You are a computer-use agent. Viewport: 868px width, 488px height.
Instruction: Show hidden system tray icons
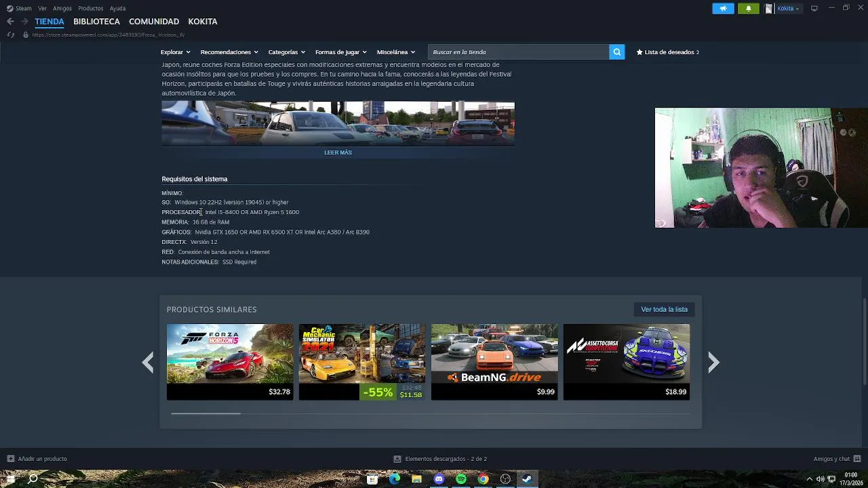pos(809,479)
